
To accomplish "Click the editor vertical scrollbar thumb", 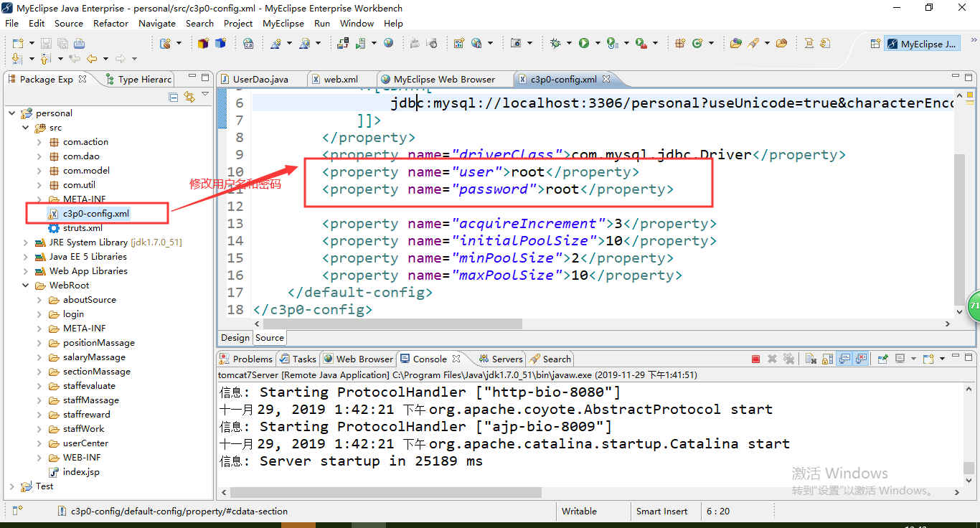I will [960, 228].
